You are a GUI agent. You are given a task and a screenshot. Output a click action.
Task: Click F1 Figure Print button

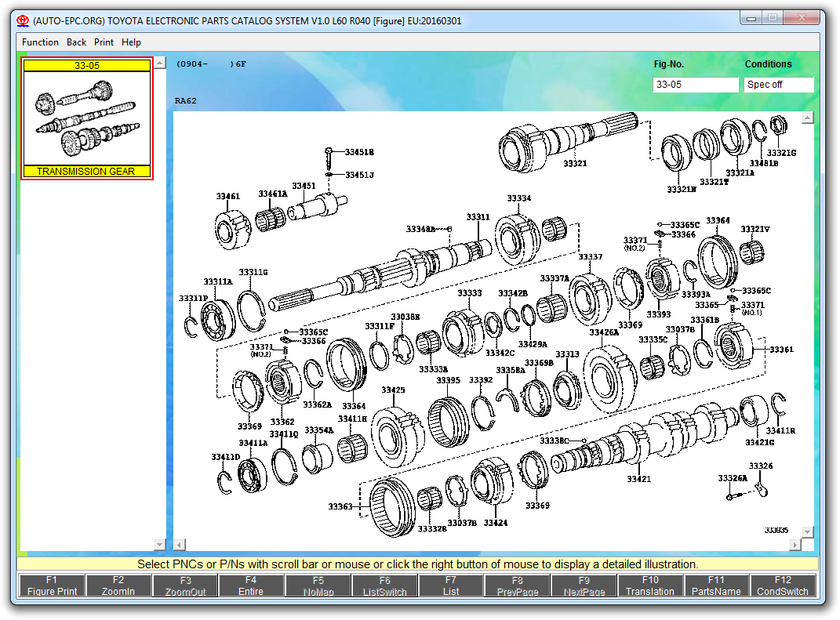52,586
